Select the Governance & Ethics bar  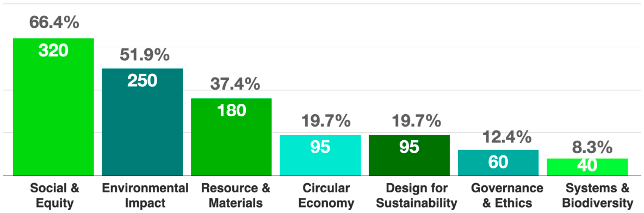tap(498, 162)
